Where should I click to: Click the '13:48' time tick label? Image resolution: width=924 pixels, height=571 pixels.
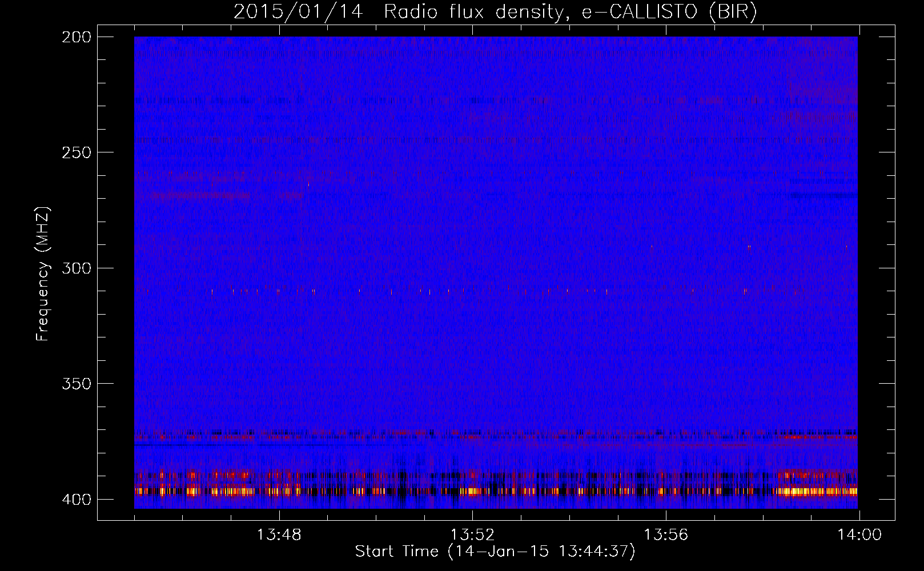(x=279, y=535)
